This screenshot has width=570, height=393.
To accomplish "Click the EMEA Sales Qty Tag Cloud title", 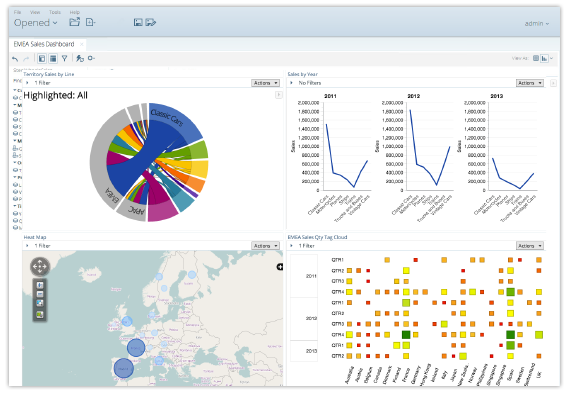I will coord(317,237).
